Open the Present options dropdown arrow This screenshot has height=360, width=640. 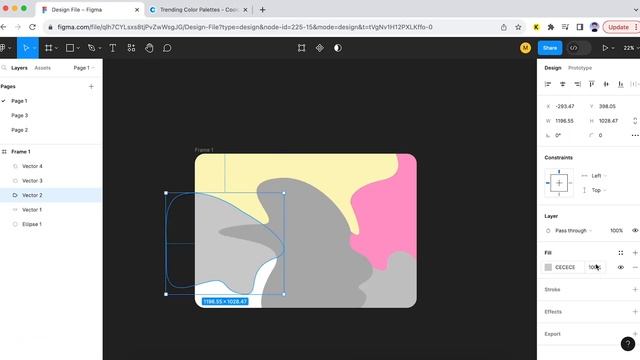click(x=613, y=48)
